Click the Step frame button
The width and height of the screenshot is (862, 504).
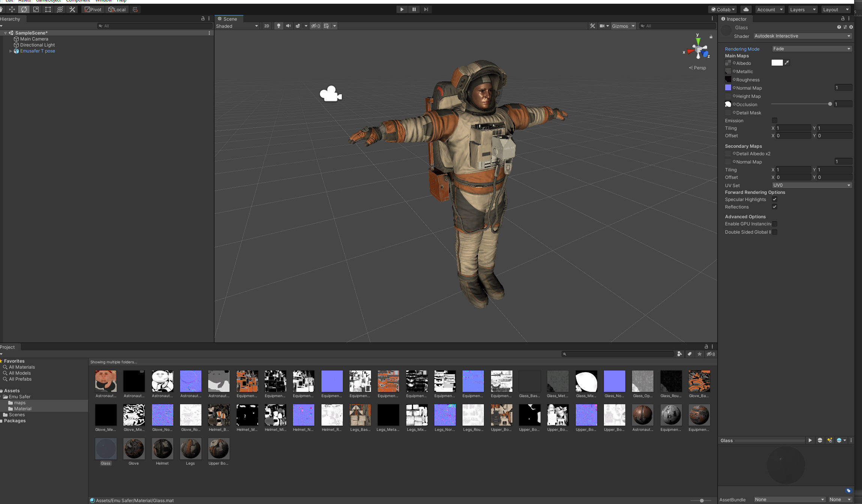point(426,9)
